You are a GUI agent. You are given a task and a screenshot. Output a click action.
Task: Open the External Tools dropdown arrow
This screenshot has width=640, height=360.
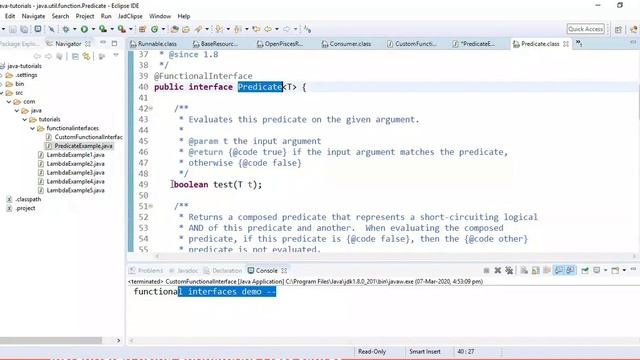tap(131, 29)
